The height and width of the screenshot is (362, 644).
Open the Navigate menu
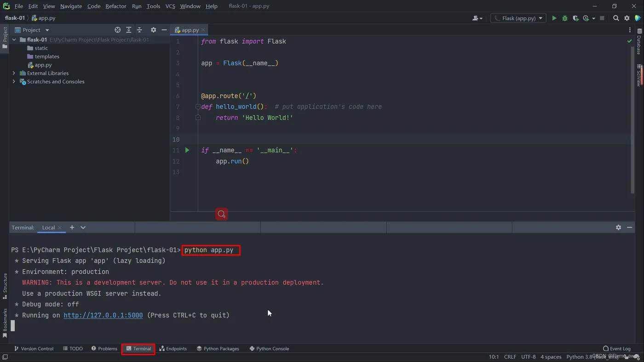pyautogui.click(x=71, y=6)
